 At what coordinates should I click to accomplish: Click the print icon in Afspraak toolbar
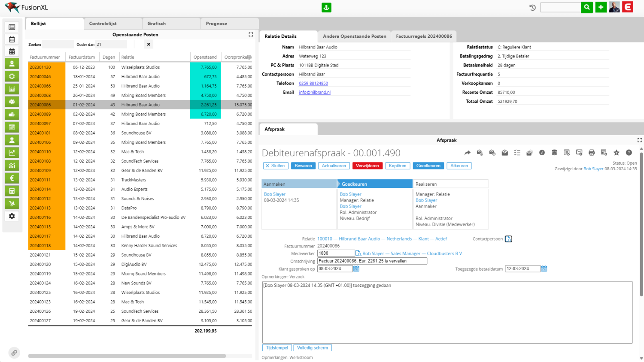coord(592,153)
